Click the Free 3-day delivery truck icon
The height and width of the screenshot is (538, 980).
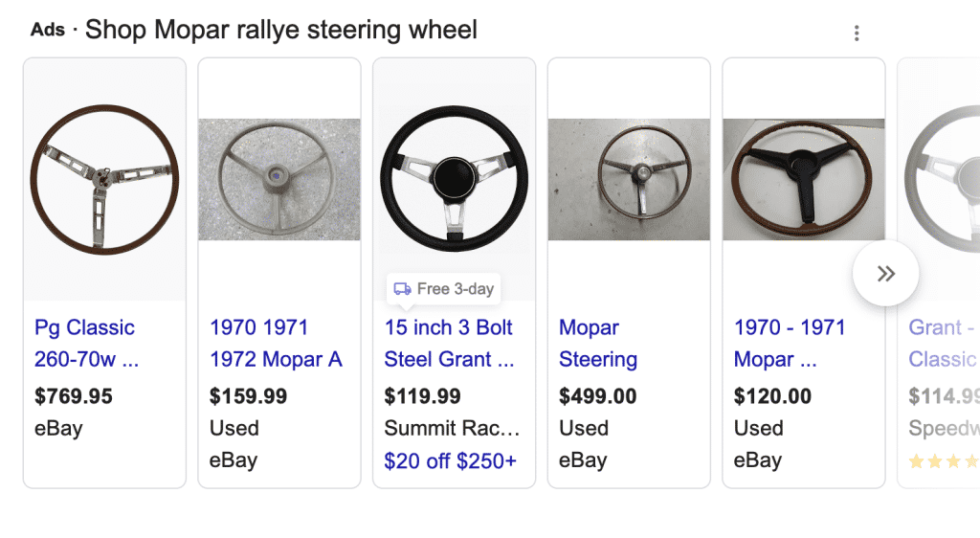tap(403, 288)
